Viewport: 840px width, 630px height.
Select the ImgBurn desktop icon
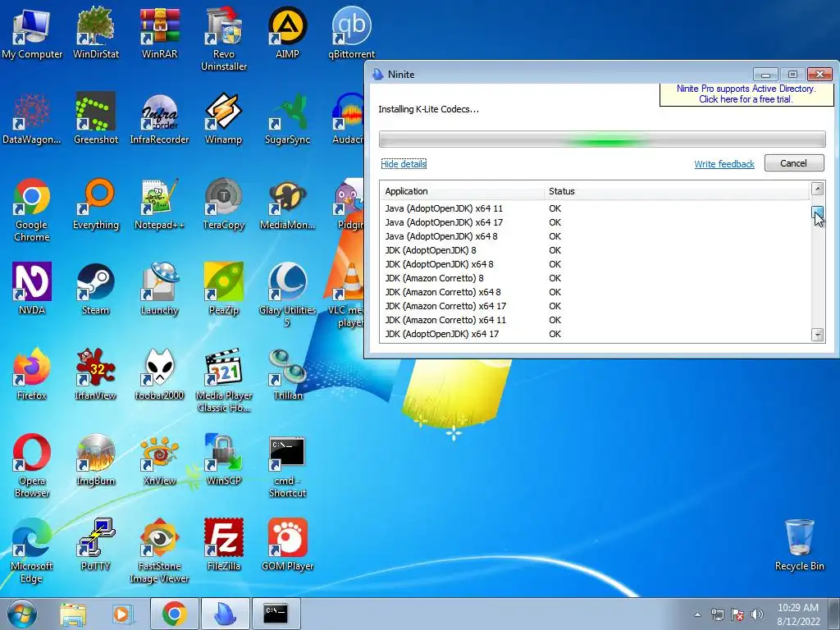tap(95, 459)
